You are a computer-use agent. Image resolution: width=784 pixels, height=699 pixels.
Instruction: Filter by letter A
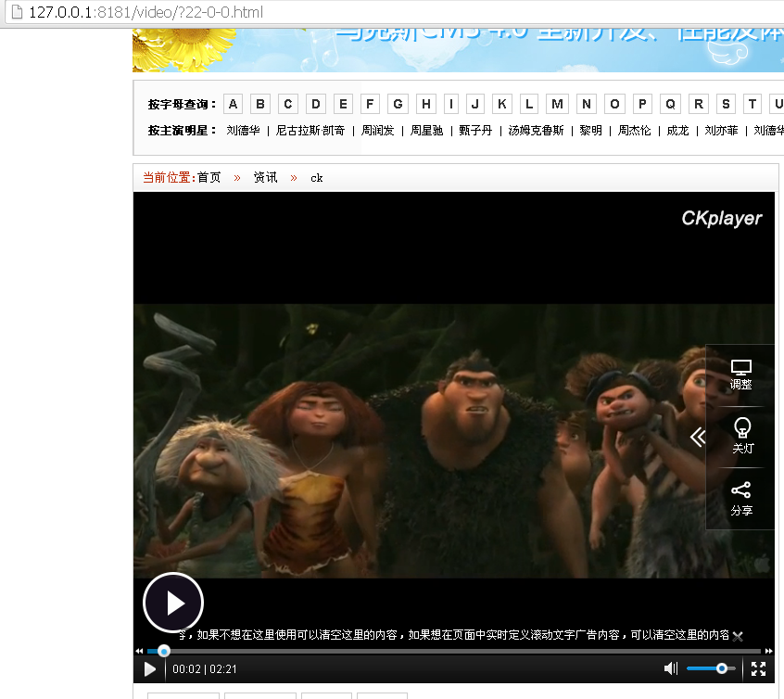(233, 104)
